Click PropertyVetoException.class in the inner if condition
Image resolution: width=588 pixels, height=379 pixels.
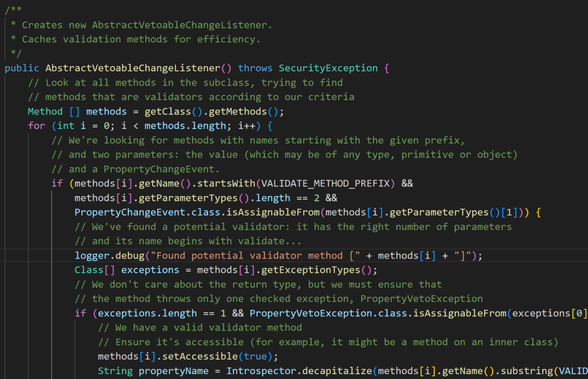click(x=328, y=313)
